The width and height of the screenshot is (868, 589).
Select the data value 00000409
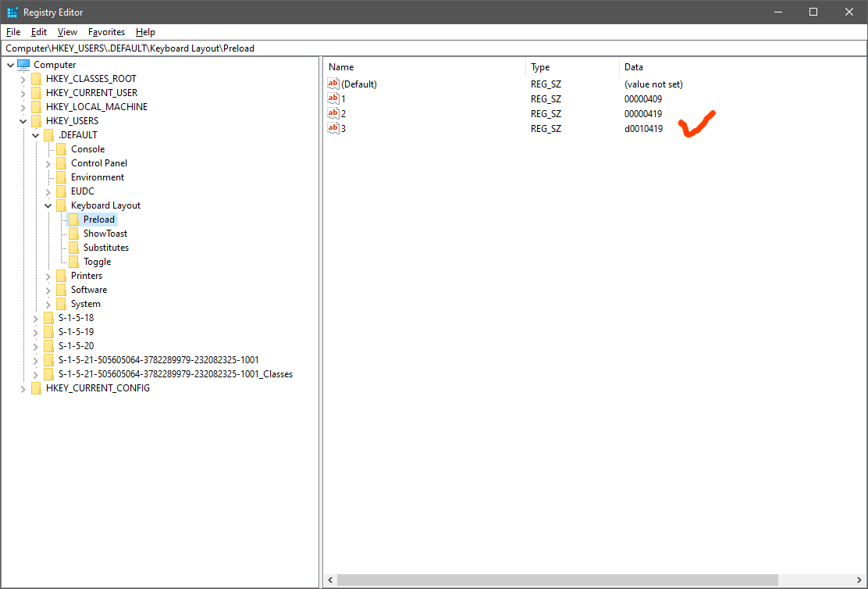pyautogui.click(x=643, y=99)
